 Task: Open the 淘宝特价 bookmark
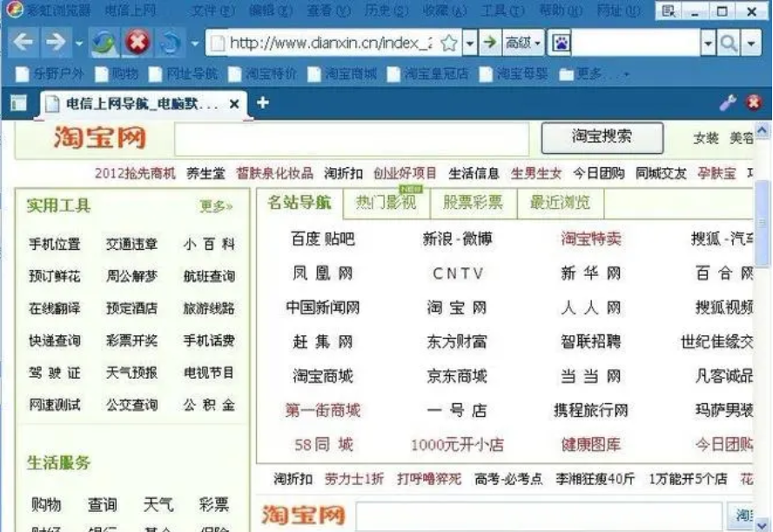click(x=262, y=74)
